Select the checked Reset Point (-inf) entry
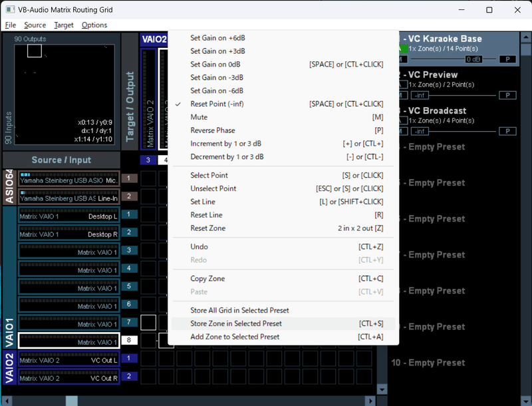The width and height of the screenshot is (532, 406). point(283,104)
